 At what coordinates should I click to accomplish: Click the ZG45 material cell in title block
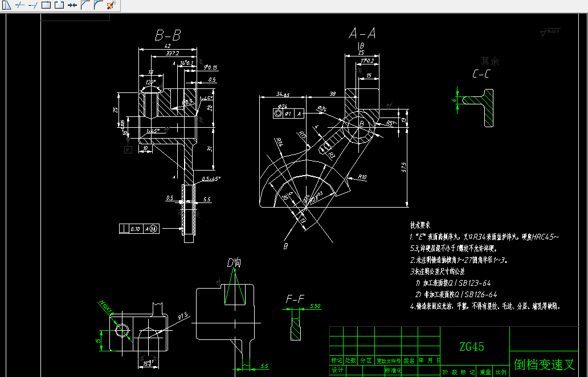[x=472, y=345]
